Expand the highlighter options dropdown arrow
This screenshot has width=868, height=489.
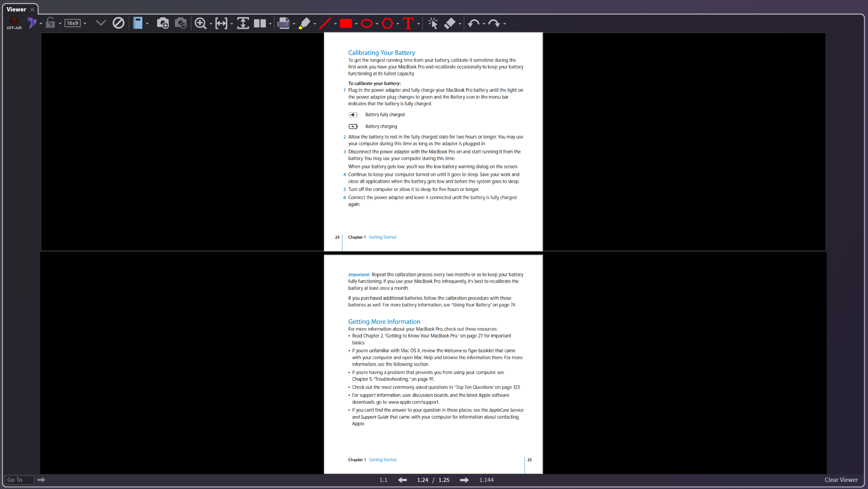tap(315, 24)
